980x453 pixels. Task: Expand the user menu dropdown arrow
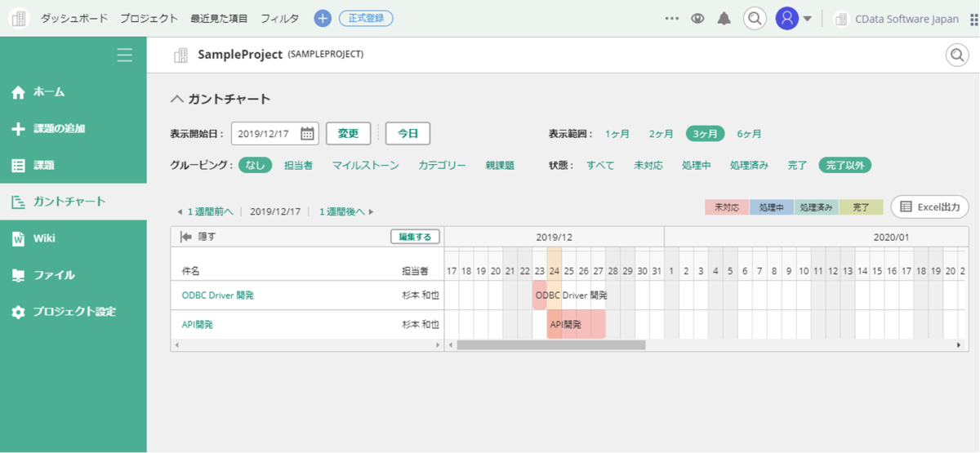[807, 19]
